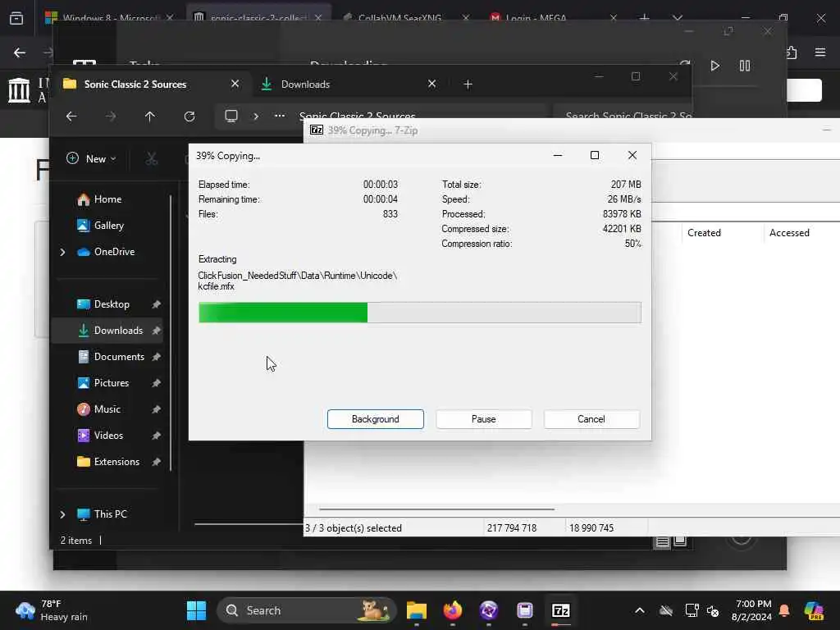Viewport: 840px width, 630px height.
Task: Unpin Pictures using its pin icon
Action: click(x=156, y=383)
